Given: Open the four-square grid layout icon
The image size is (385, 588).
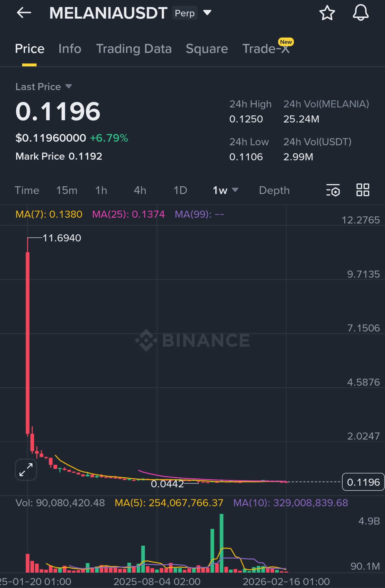Looking at the screenshot, I should coord(363,190).
